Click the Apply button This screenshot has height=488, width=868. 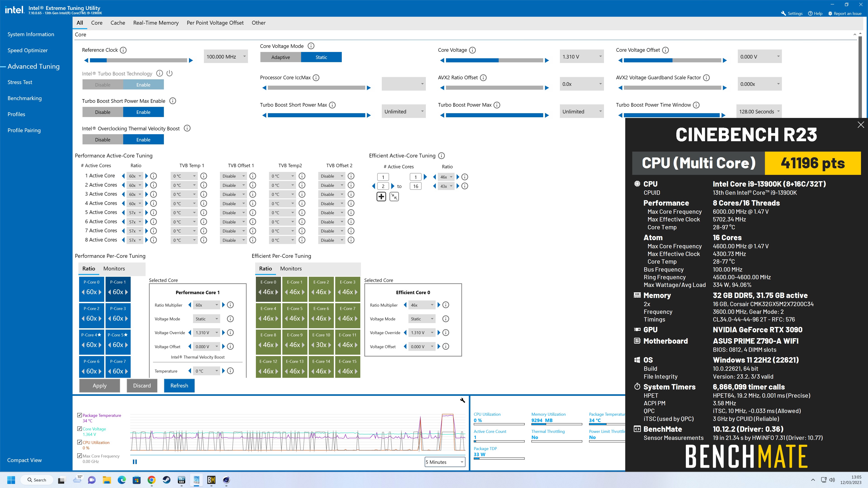click(x=99, y=386)
